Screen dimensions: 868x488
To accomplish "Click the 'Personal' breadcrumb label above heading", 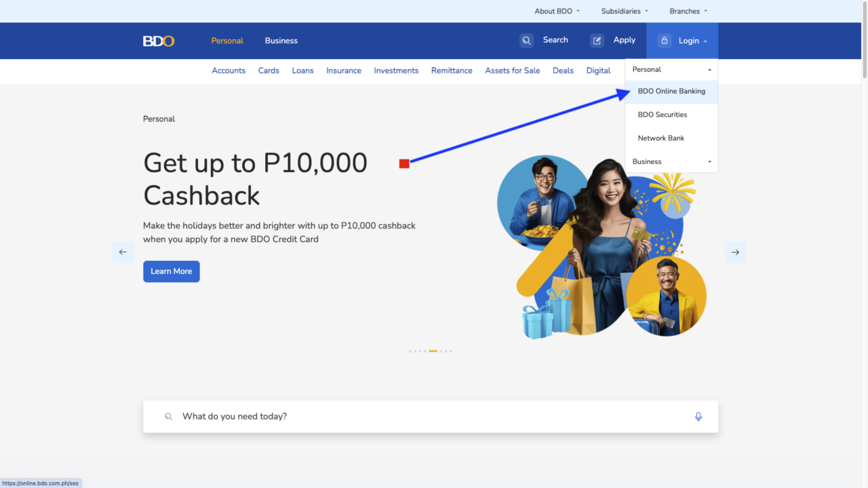I will tap(159, 119).
